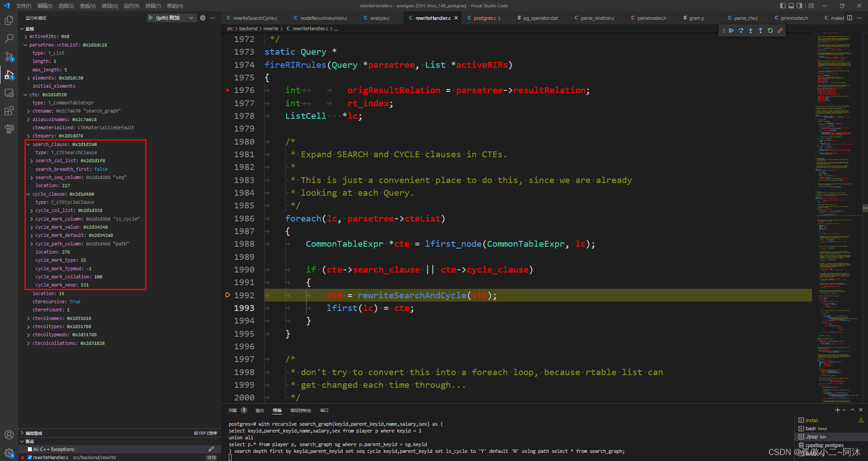The image size is (868, 461).
Task: Open the Manage gear in activity bar
Action: [9, 452]
